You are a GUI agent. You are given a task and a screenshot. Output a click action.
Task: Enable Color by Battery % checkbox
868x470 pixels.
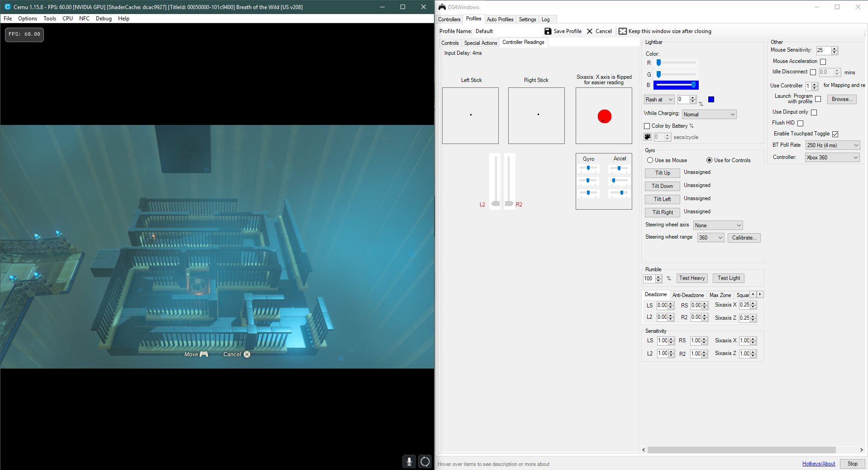coord(647,126)
